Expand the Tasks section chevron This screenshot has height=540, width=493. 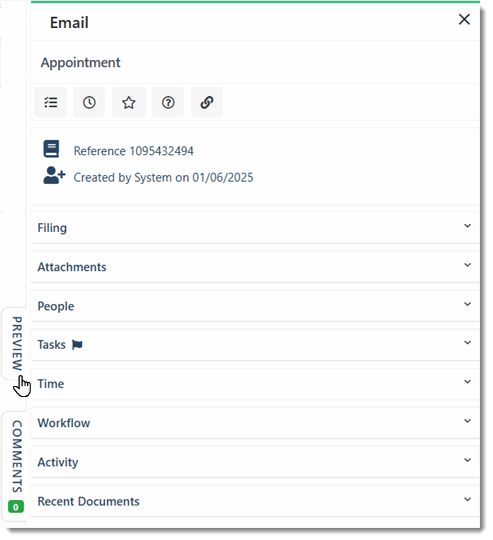point(467,343)
